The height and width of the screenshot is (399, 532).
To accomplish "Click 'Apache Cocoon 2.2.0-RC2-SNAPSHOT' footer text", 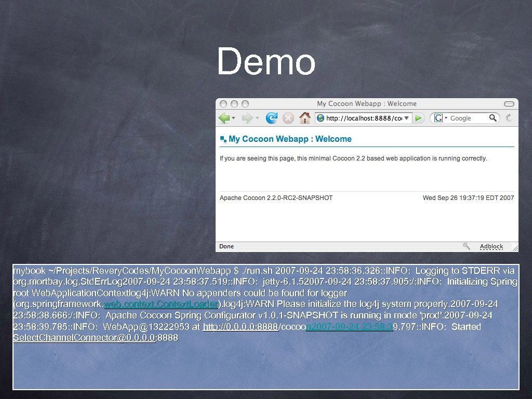I will 276,198.
